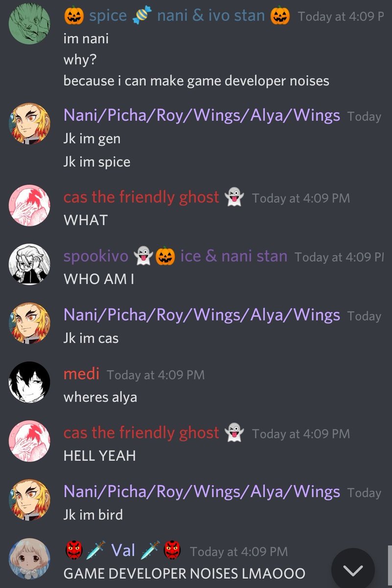Open profile via 'medi' username
The image size is (392, 588).
(82, 374)
